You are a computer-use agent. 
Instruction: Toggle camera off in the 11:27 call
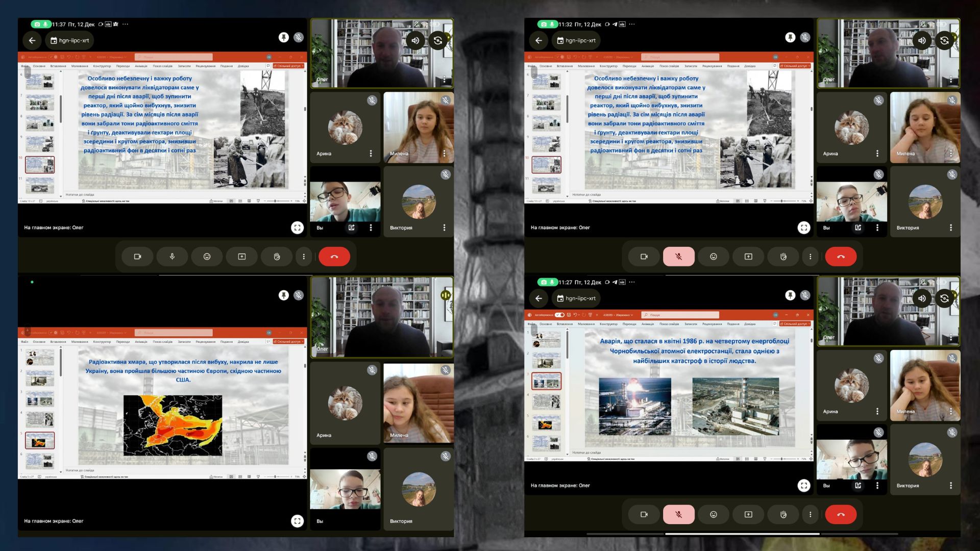pos(644,514)
